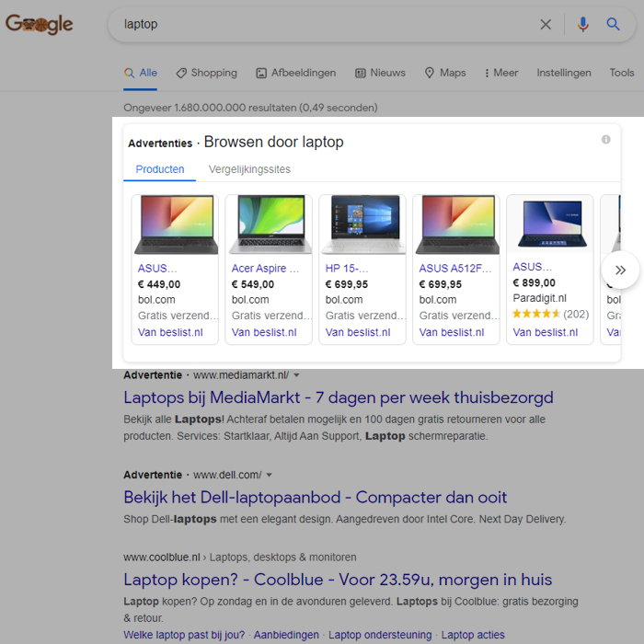644x644 pixels.
Task: Click the ASUS A512F product title
Action: click(x=455, y=269)
